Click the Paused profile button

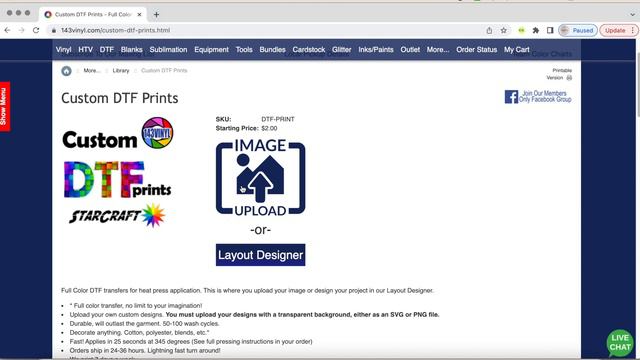578,30
